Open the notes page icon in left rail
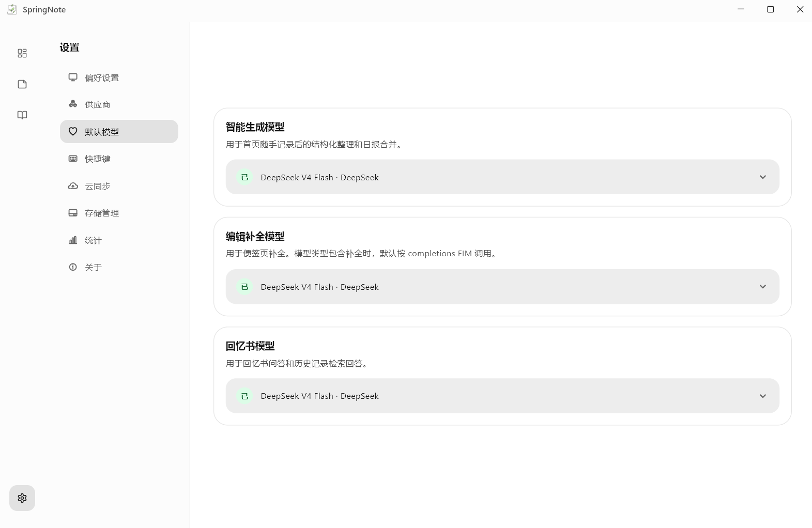 (x=22, y=84)
